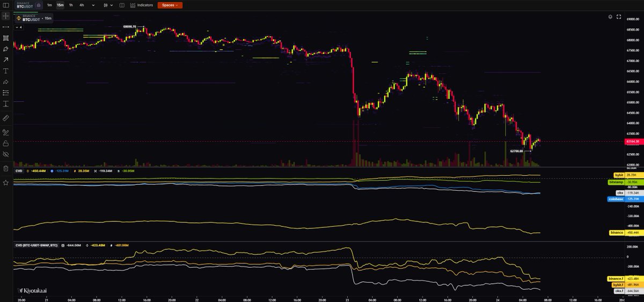This screenshot has height=302, width=644.
Task: Click the CVD coinbase value -125.31M
Action: pos(62,171)
